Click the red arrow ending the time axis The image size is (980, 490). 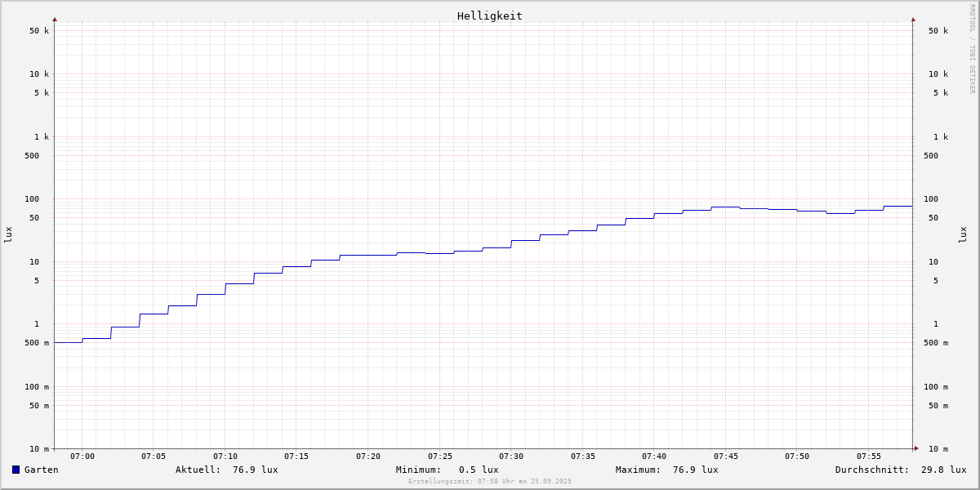coord(916,448)
